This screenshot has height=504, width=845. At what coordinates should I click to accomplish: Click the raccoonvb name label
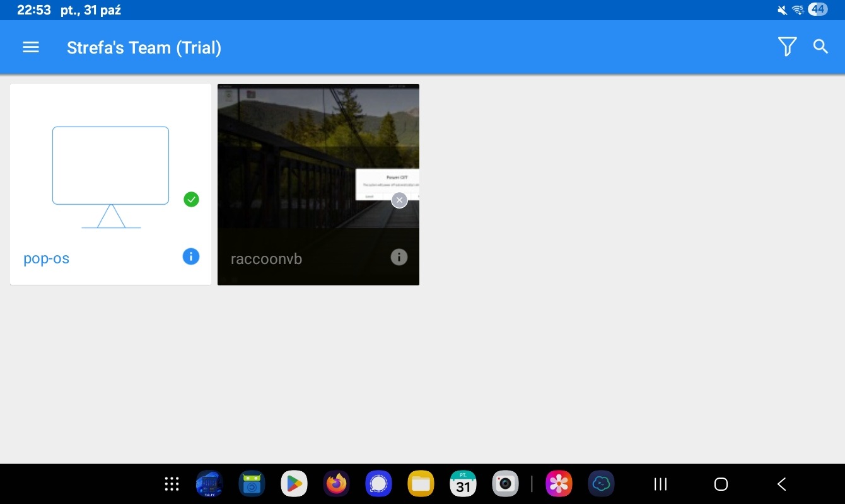[x=266, y=259]
